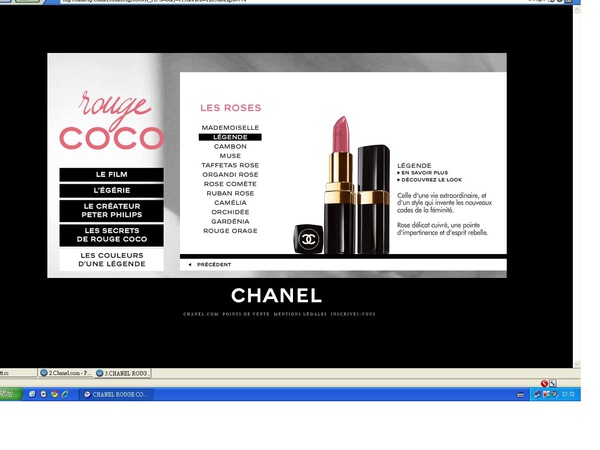
Task: Pick the GARDÉNIA shade
Action: (230, 222)
